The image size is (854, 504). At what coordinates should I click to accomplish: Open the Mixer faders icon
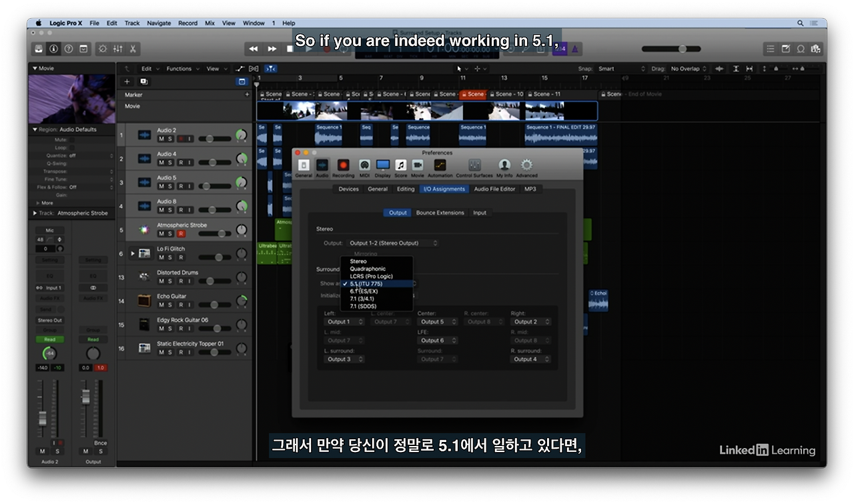click(x=118, y=49)
